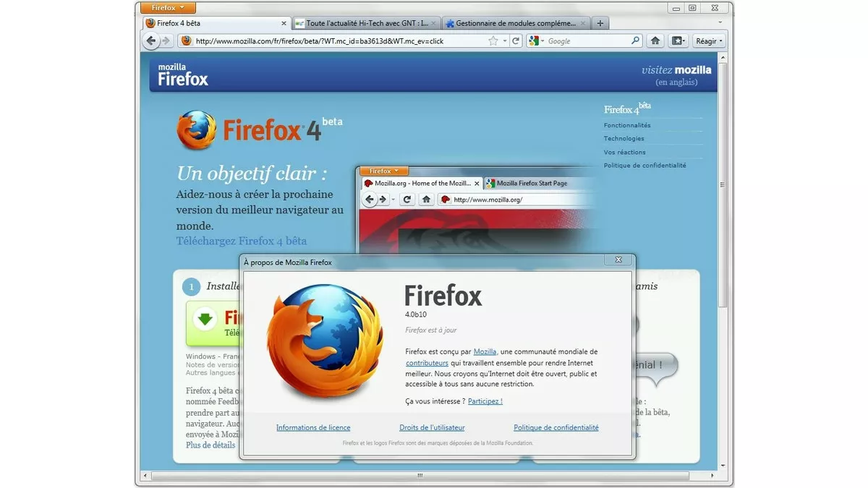Click the Participez ! link
Screen dimensions: 868x488
click(485, 401)
